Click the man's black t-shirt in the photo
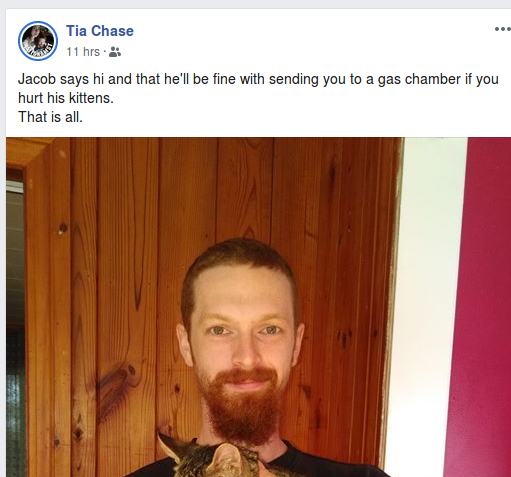This screenshot has width=511, height=477. click(333, 463)
